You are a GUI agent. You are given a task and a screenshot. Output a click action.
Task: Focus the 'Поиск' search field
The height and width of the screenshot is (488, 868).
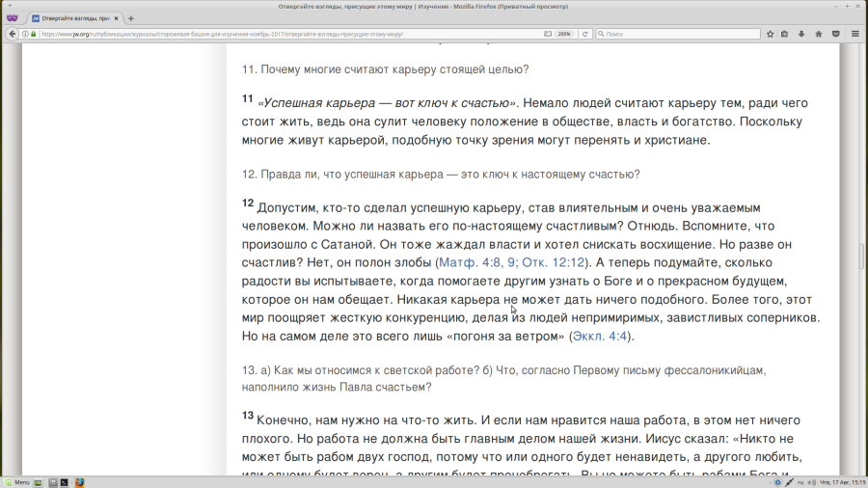pos(678,34)
